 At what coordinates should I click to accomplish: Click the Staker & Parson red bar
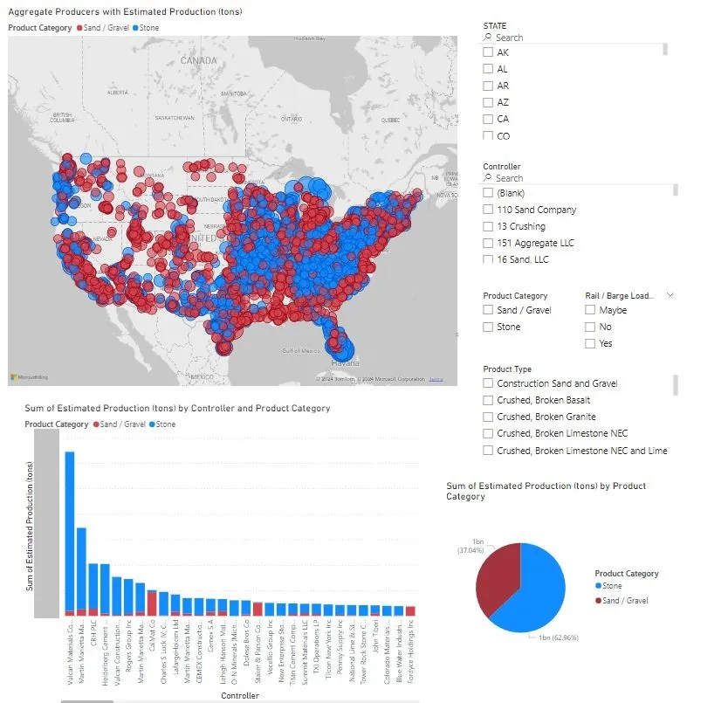tap(258, 610)
